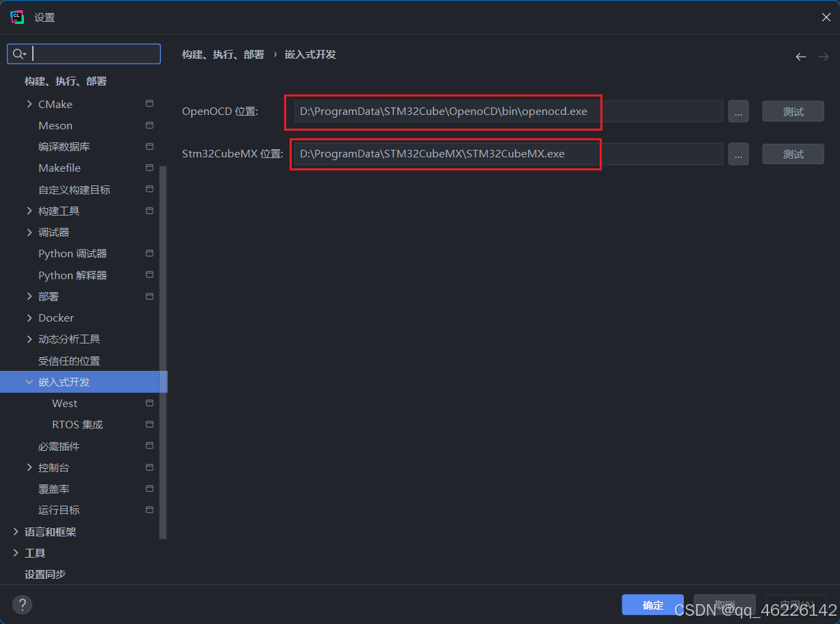840x624 pixels.
Task: Click the search magnifier icon in settings
Action: pos(19,54)
